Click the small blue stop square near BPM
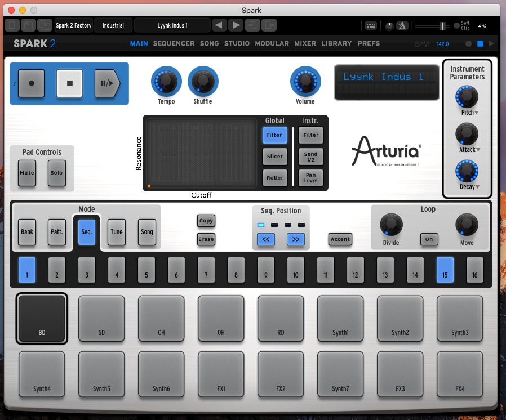506x420 pixels. (480, 43)
